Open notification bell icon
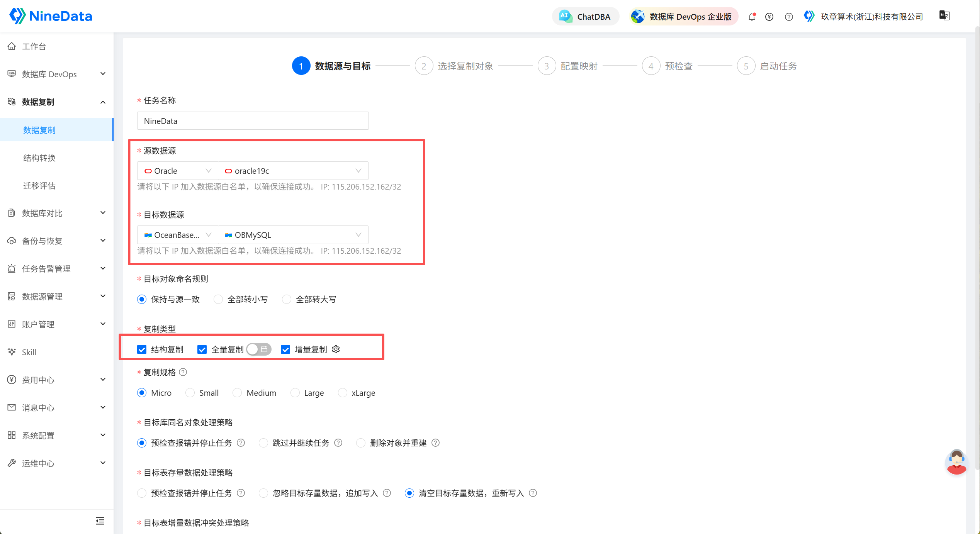This screenshot has width=980, height=534. (752, 17)
